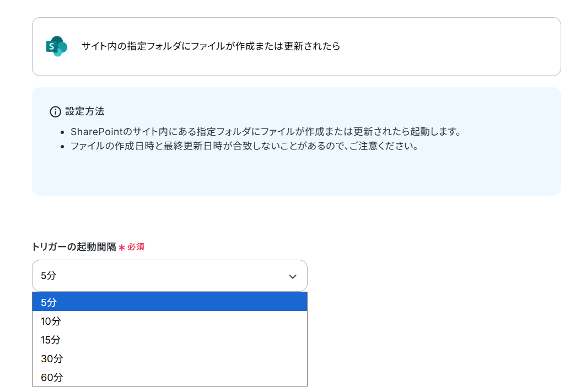The width and height of the screenshot is (570, 392).
Task: Click the トリガーの起動間隔 field label
Action: pos(74,247)
